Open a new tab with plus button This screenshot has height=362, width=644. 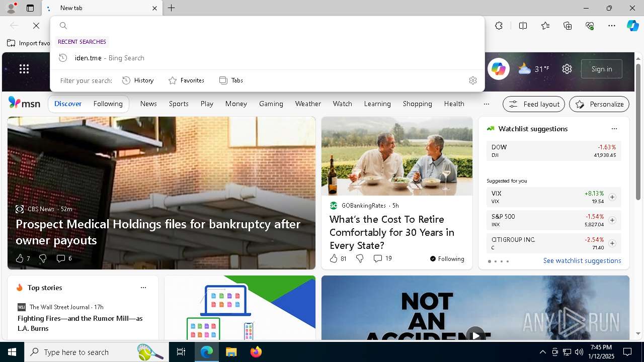tap(172, 8)
